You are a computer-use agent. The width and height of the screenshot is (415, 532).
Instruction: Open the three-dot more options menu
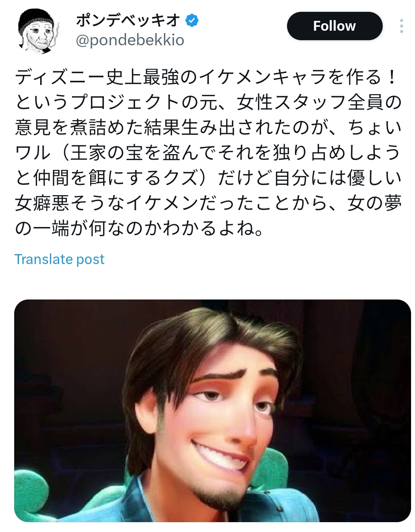[401, 26]
